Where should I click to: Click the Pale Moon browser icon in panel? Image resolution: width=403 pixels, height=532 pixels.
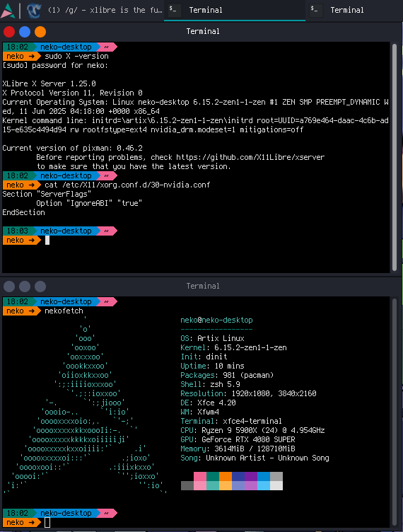[x=34, y=10]
